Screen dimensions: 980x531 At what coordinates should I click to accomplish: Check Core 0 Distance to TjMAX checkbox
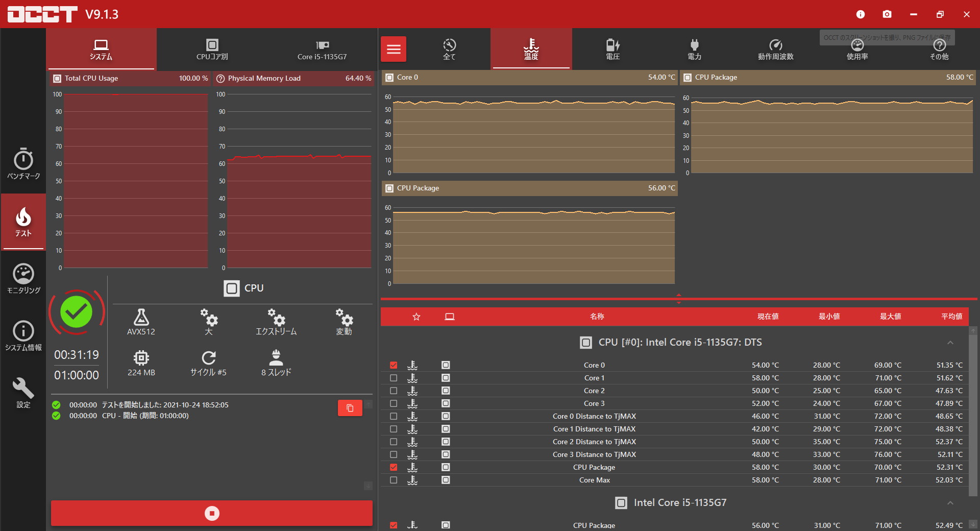[x=394, y=416]
